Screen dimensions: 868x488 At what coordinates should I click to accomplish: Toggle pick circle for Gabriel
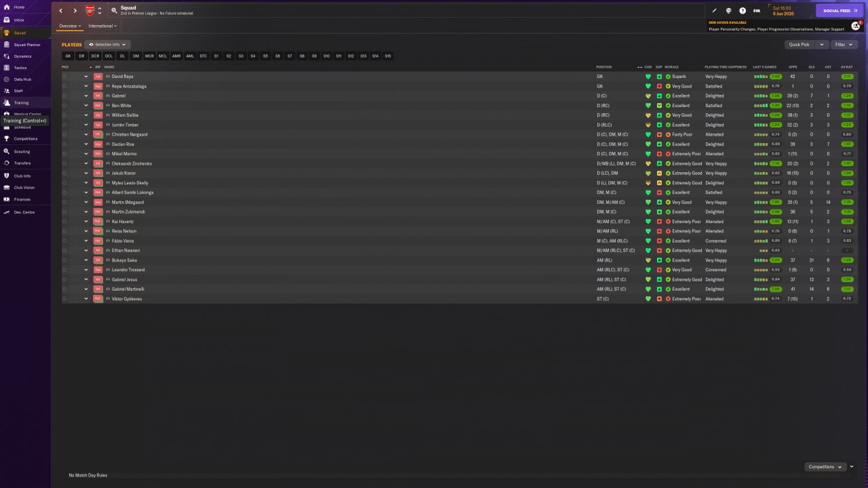65,96
